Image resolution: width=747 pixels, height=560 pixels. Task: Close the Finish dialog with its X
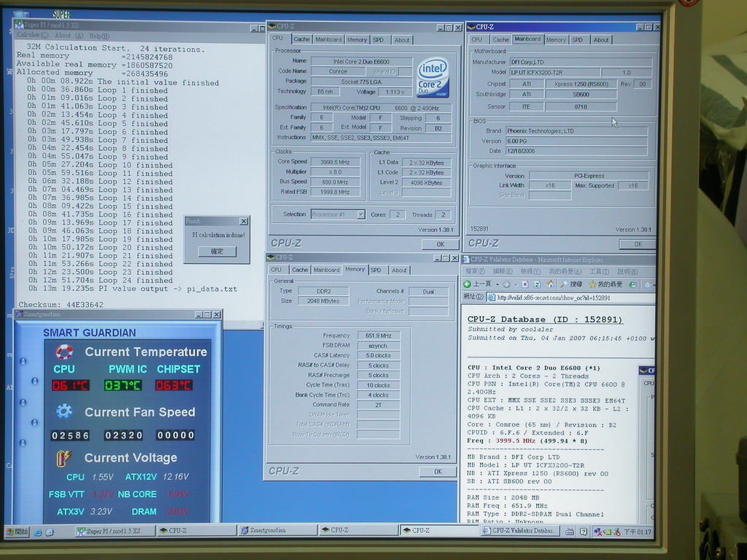pos(244,222)
